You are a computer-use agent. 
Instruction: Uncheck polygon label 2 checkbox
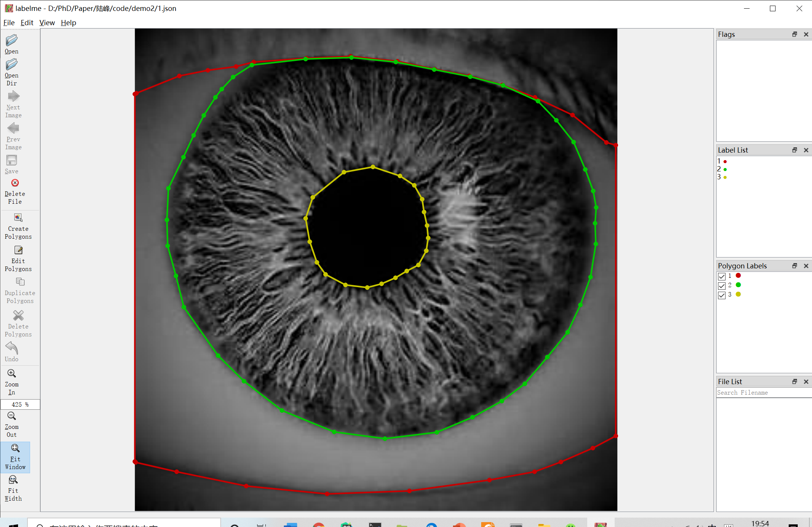coord(721,286)
